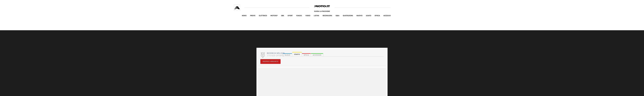This screenshot has height=96, width=644.
Task: Go to the Sport section
Action: [x=290, y=15]
